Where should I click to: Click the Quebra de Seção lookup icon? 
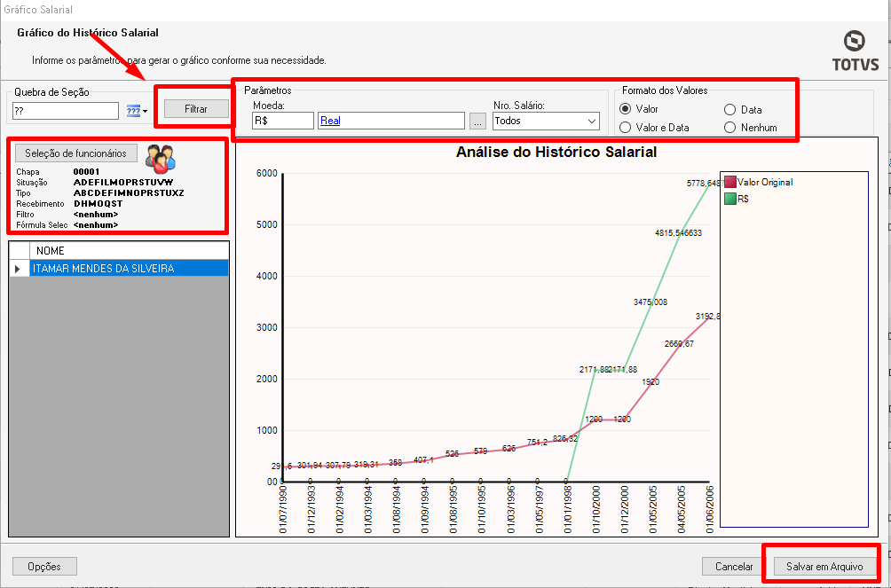click(133, 111)
